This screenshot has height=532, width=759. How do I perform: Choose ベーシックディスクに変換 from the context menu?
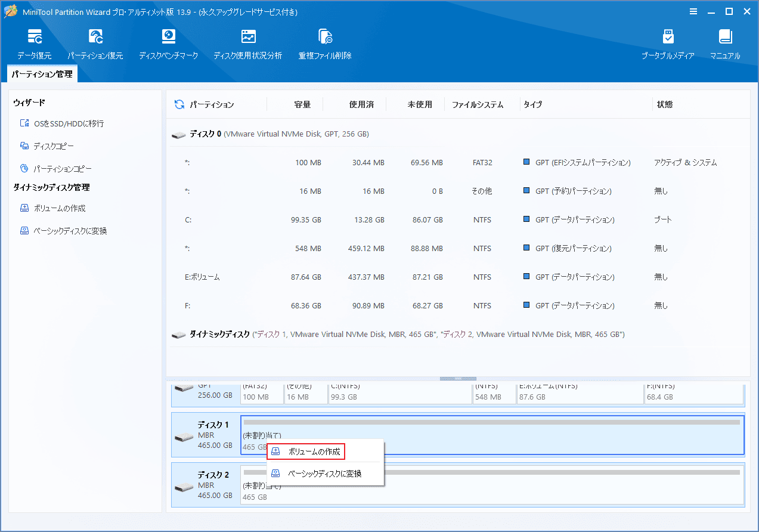(x=325, y=474)
